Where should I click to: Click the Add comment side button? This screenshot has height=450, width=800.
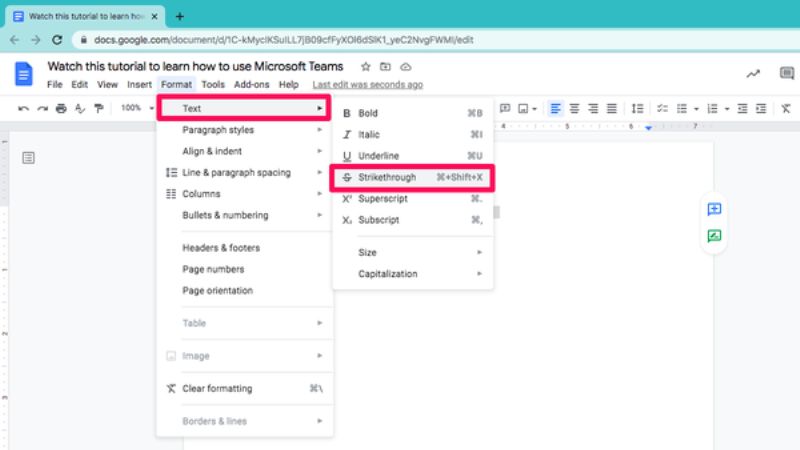point(714,209)
